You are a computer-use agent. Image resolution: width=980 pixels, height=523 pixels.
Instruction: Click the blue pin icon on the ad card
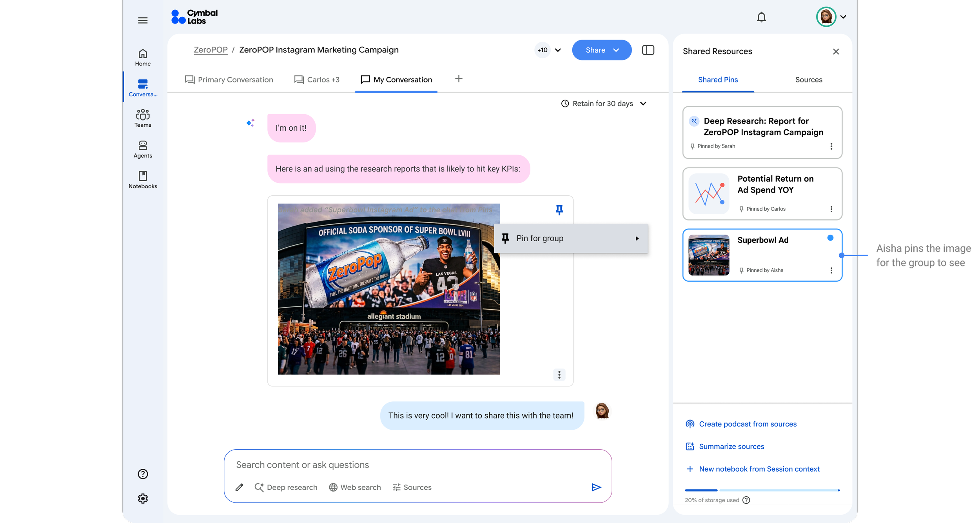tap(559, 210)
